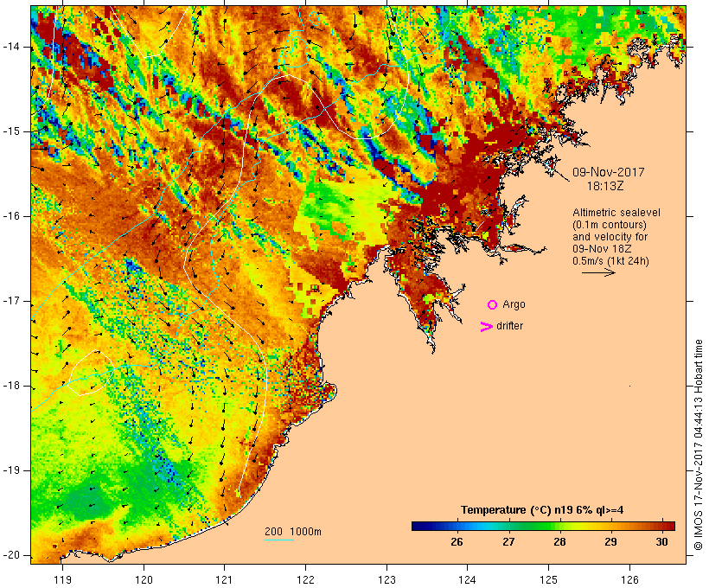This screenshot has width=709, height=588.
Task: Click the 0.5m/s velocity reference arrow
Action: (598, 272)
